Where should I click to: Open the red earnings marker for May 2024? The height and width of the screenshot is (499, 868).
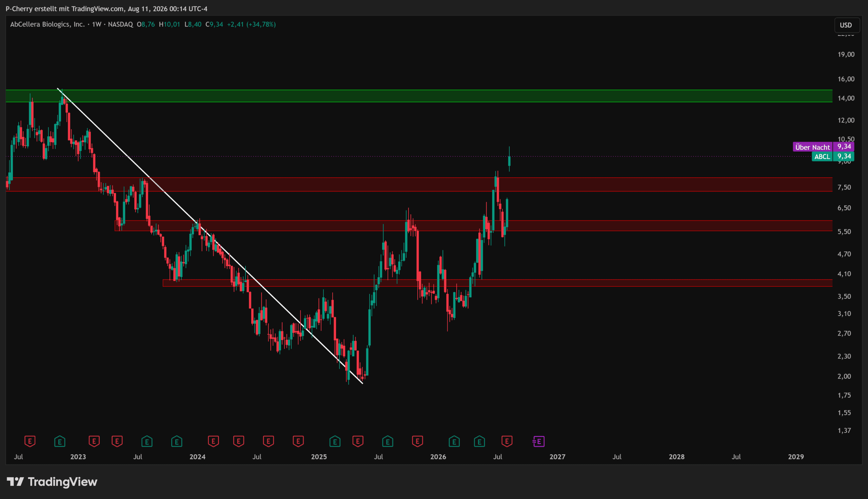pos(238,441)
